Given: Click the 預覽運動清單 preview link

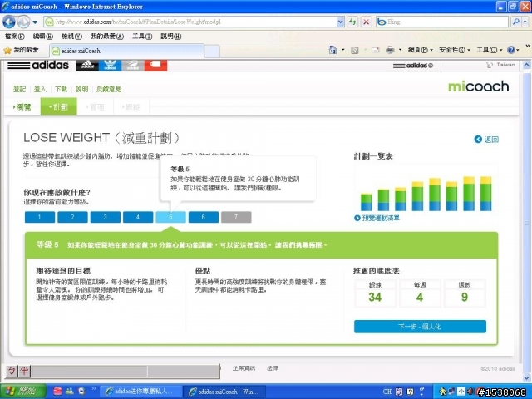Looking at the screenshot, I should click(377, 218).
